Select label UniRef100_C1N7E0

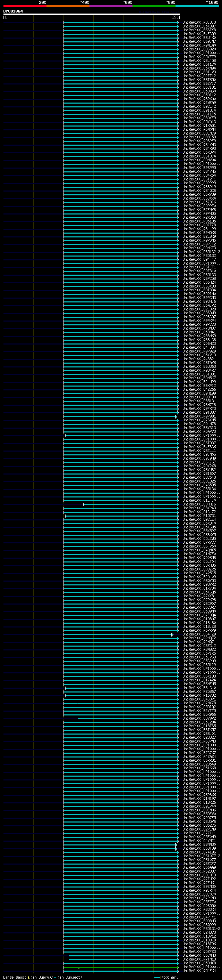[199, 554]
